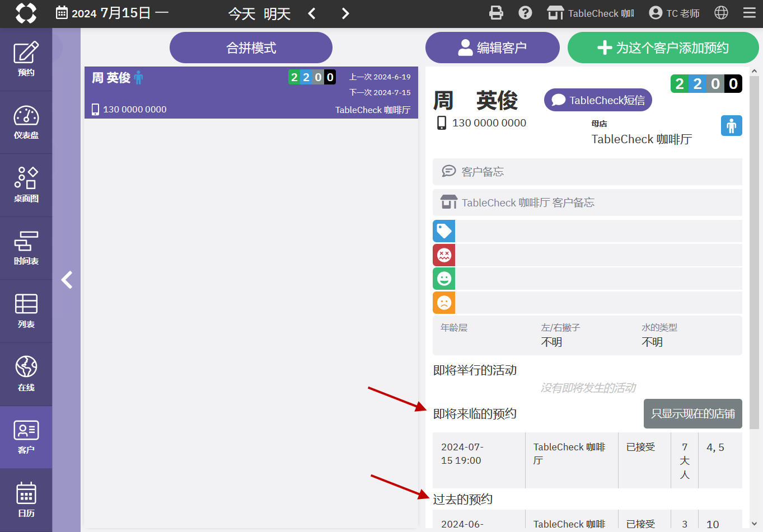Click 今天 to jump to today
The height and width of the screenshot is (532, 763).
(x=242, y=13)
